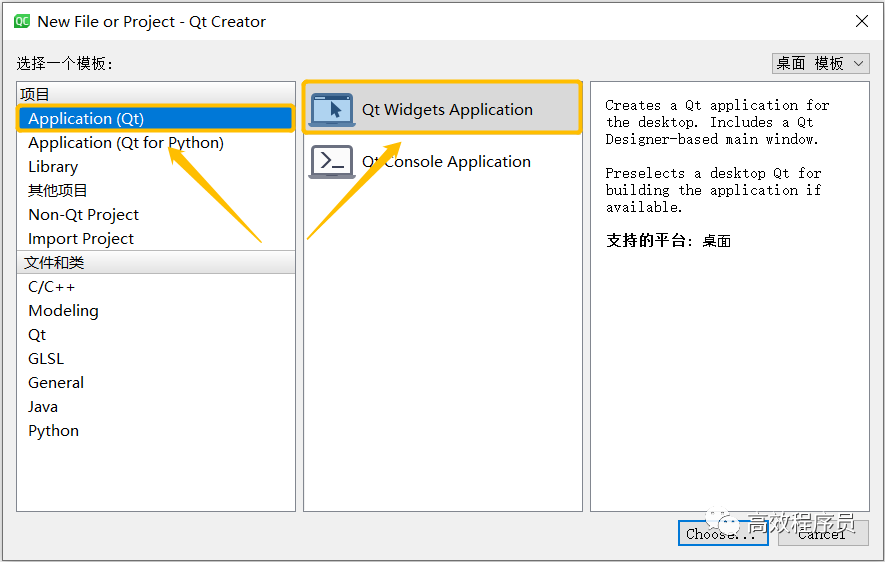
Task: Select C/C++ under files and classes
Action: pos(155,287)
